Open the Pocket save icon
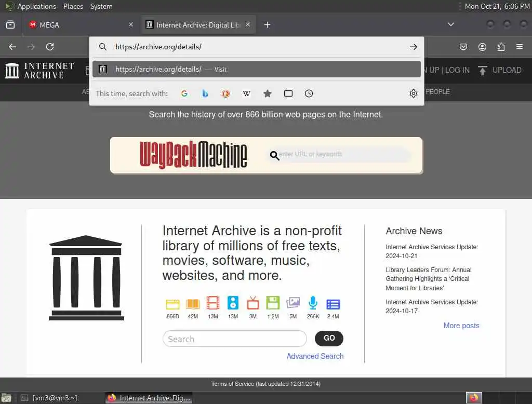The height and width of the screenshot is (404, 532). (463, 47)
